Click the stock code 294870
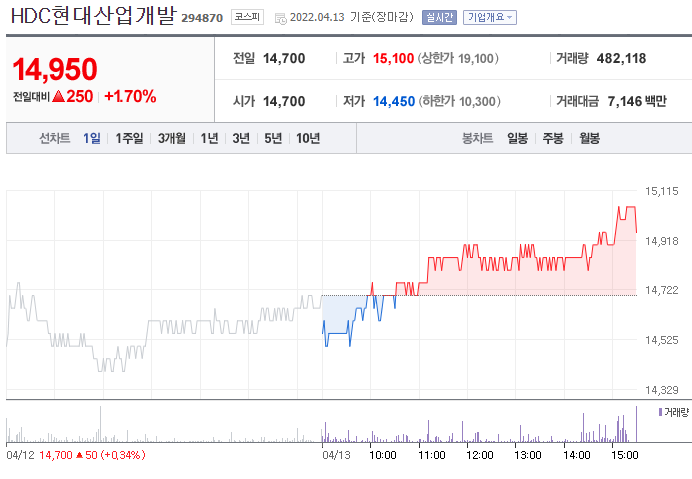The width and height of the screenshot is (692, 479). click(x=202, y=18)
